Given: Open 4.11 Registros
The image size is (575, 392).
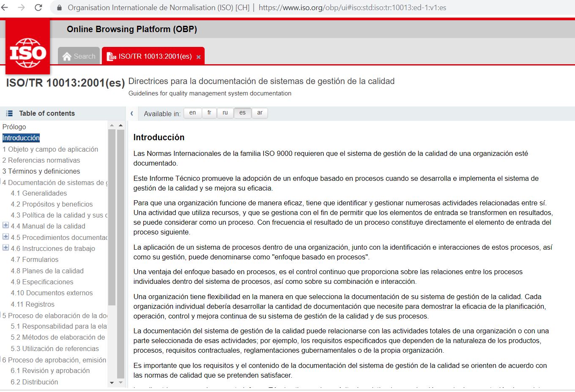Looking at the screenshot, I should [33, 304].
